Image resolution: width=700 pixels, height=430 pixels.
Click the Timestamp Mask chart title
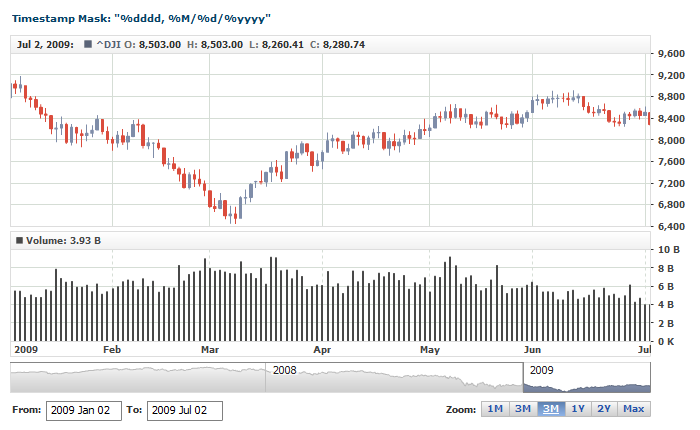(141, 19)
